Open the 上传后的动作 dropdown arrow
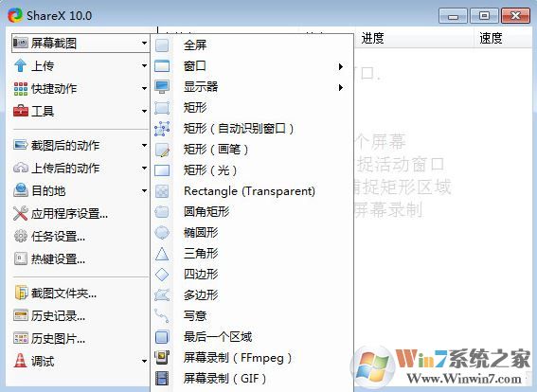 [144, 169]
